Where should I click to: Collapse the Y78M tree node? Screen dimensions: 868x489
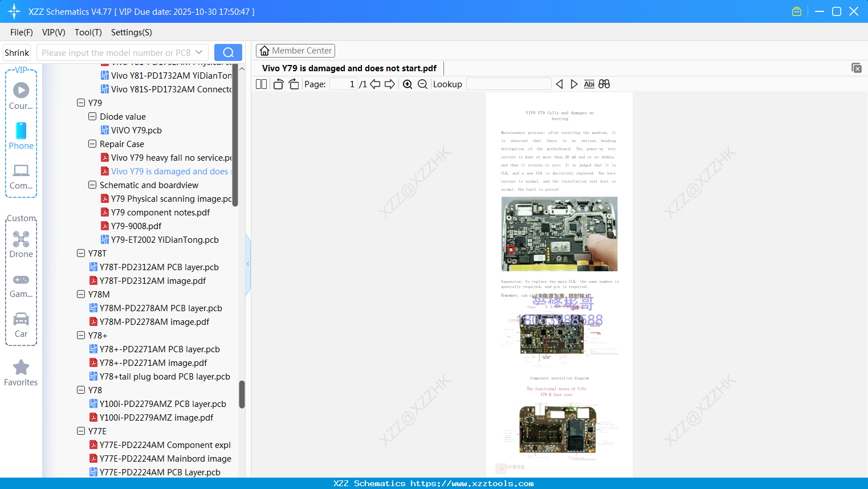pyautogui.click(x=81, y=295)
